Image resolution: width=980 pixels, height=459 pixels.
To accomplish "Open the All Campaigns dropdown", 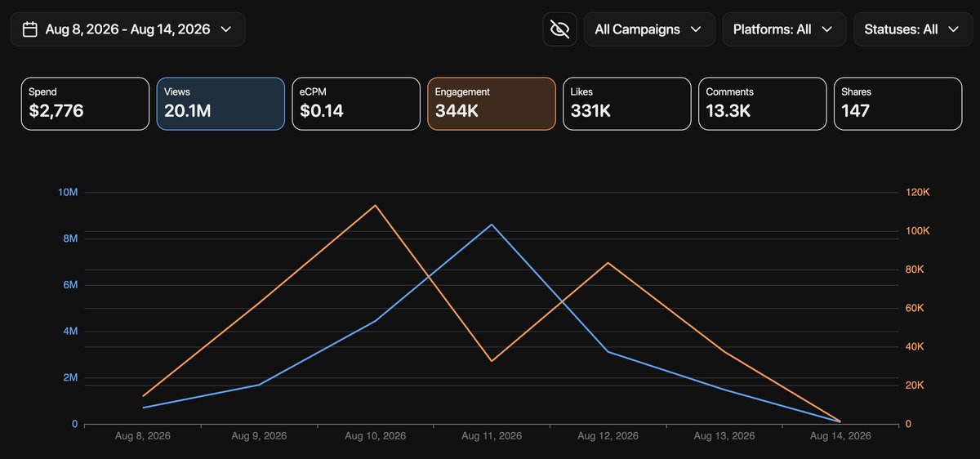I will point(649,29).
